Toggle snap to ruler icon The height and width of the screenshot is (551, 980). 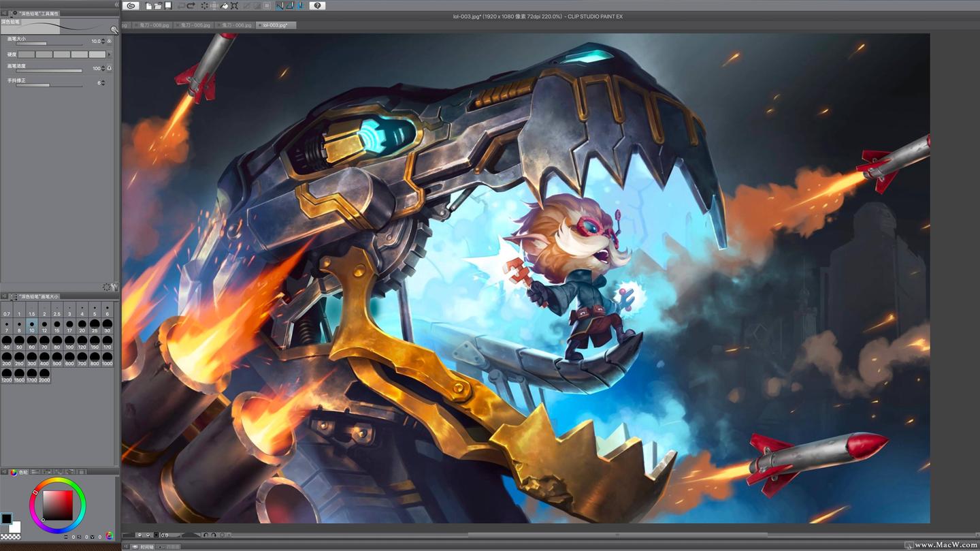click(x=280, y=5)
